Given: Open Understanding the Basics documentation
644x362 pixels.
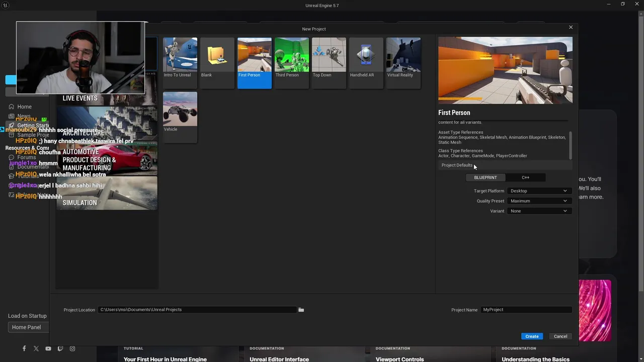Looking at the screenshot, I should click(535, 359).
